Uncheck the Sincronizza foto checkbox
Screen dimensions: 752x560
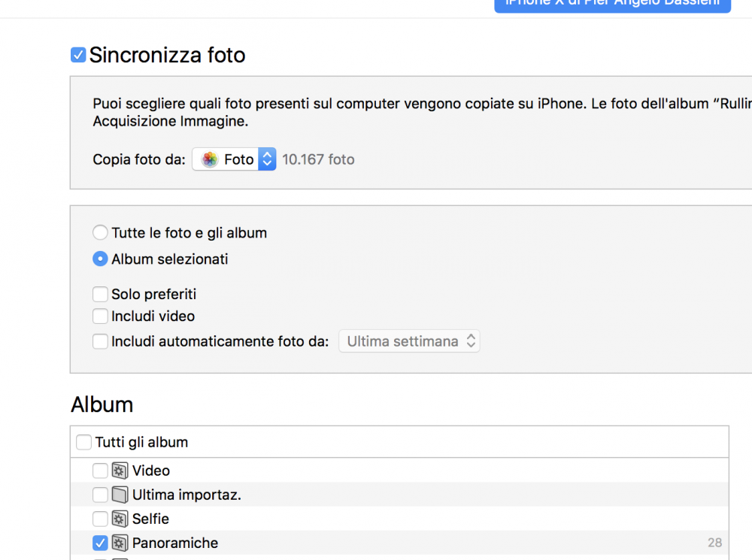[x=78, y=55]
